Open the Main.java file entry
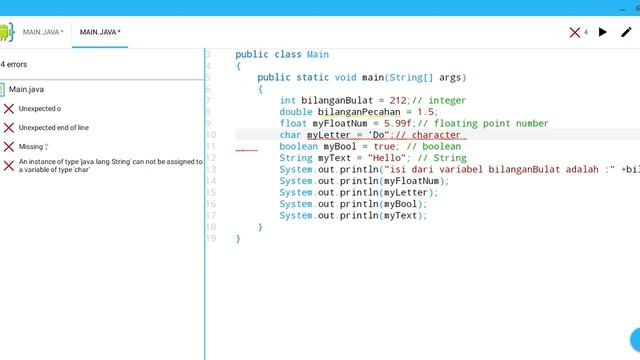The image size is (640, 360). click(x=27, y=89)
